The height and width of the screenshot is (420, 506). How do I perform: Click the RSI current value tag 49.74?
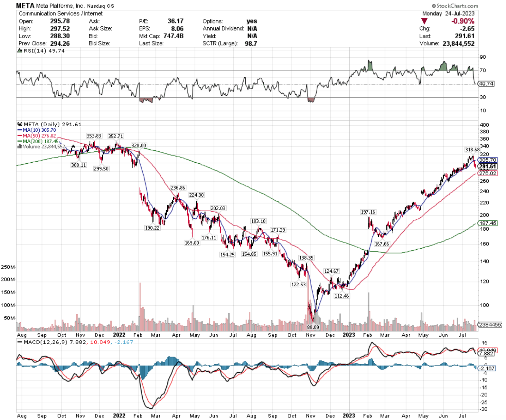(486, 84)
